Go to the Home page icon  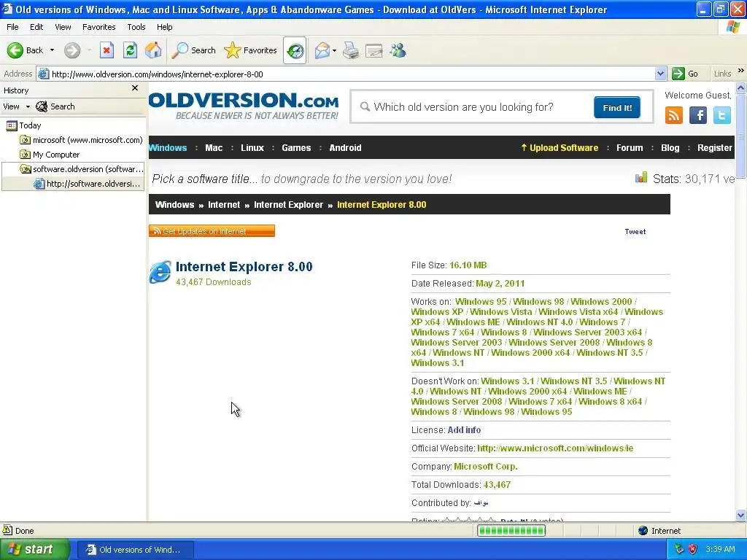point(153,50)
